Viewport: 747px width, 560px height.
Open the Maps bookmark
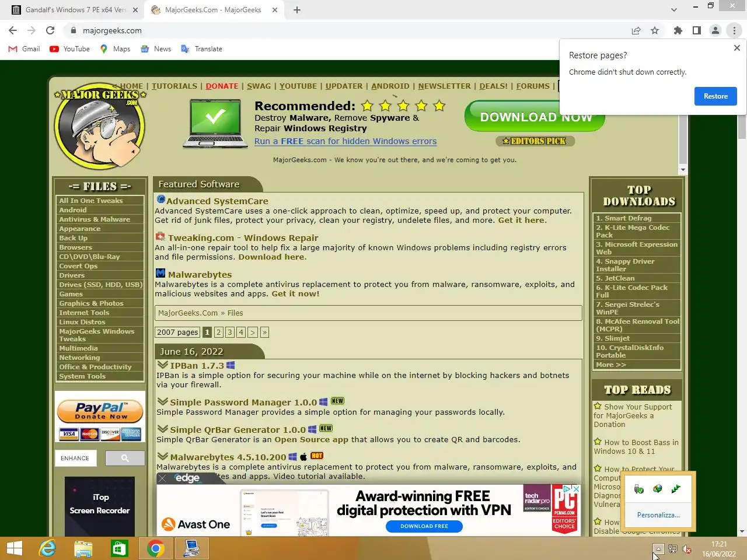coord(115,49)
